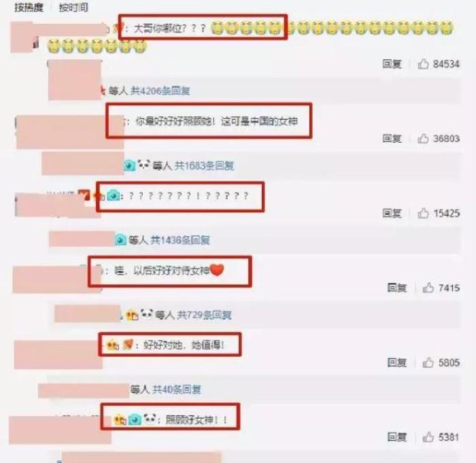Expand the 共1436条回复 replies
476x463 pixels.
pyautogui.click(x=180, y=240)
